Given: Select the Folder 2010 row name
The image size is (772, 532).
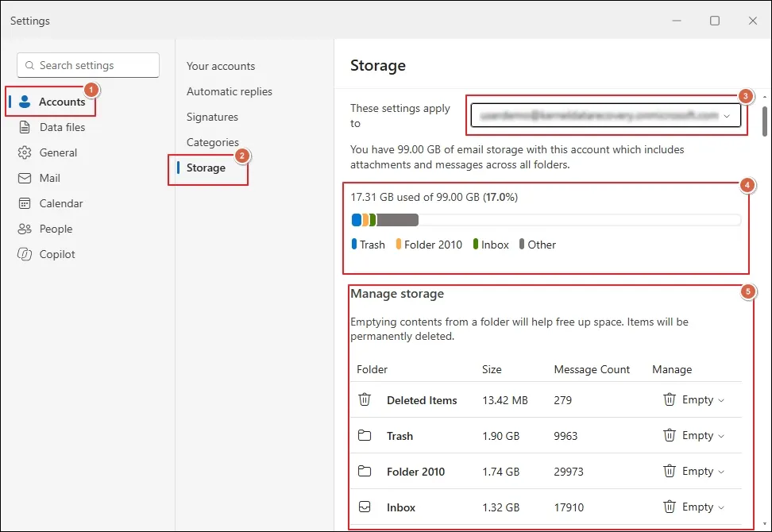Looking at the screenshot, I should point(415,472).
